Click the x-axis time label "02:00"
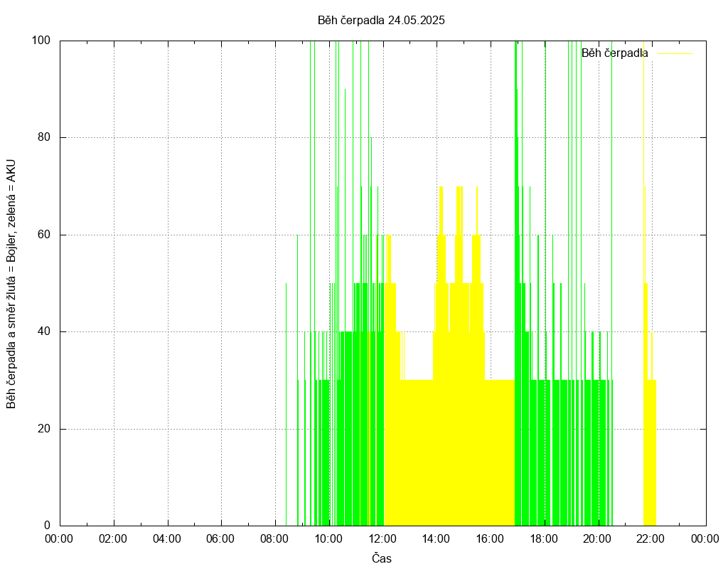The width and height of the screenshot is (728, 569). click(x=113, y=539)
